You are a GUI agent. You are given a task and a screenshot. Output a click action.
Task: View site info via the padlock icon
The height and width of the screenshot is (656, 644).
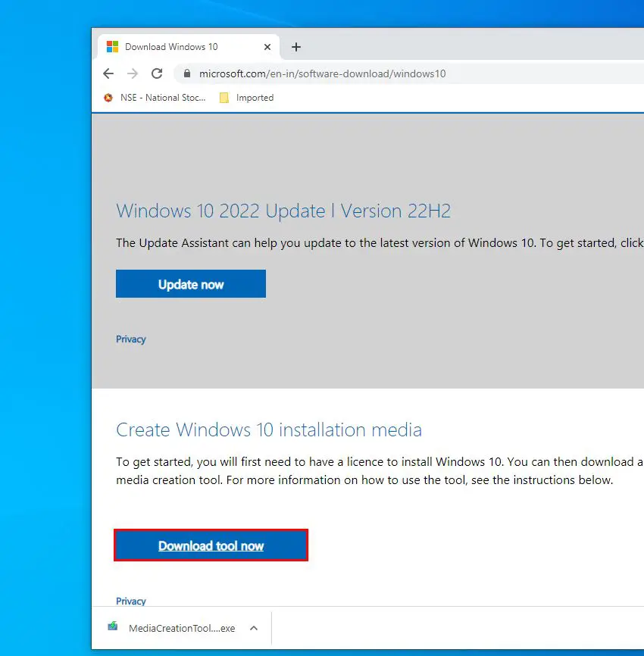186,73
